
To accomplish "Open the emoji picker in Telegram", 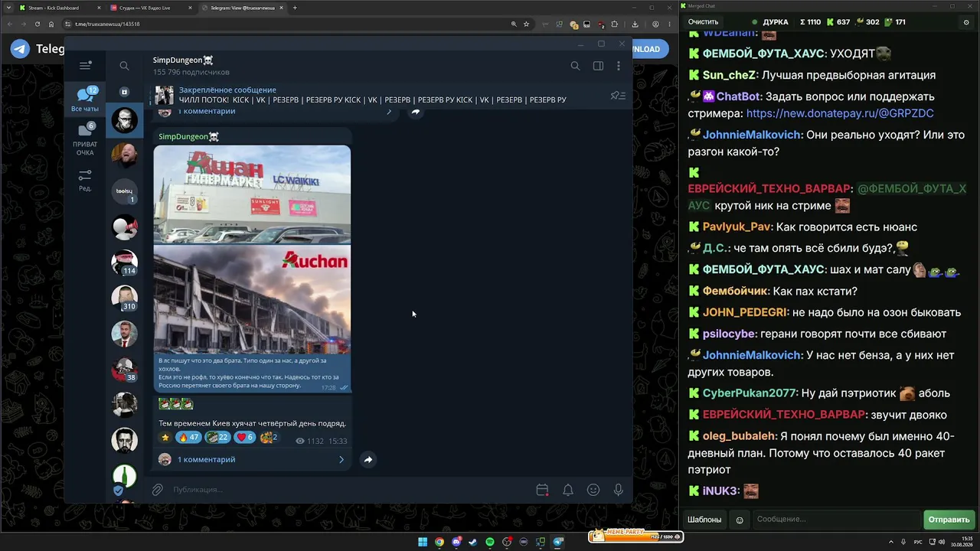I will [593, 490].
